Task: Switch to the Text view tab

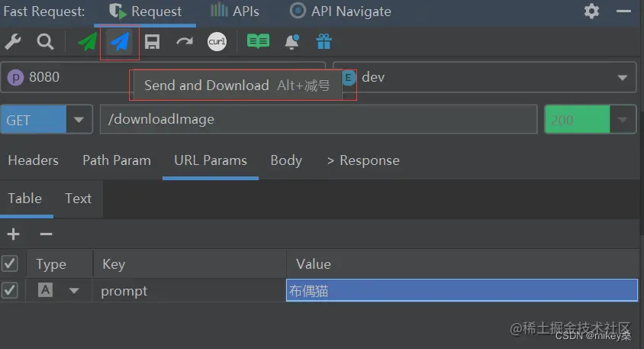Action: pos(78,199)
